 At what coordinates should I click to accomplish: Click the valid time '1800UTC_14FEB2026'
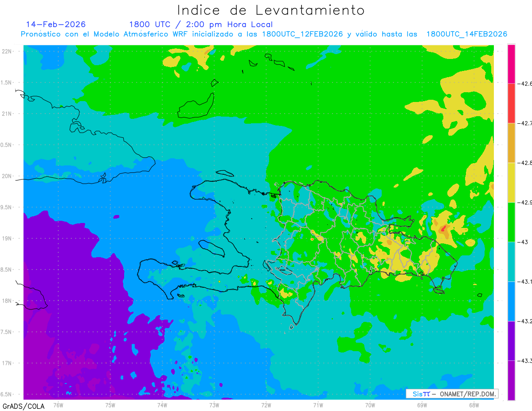coord(467,34)
